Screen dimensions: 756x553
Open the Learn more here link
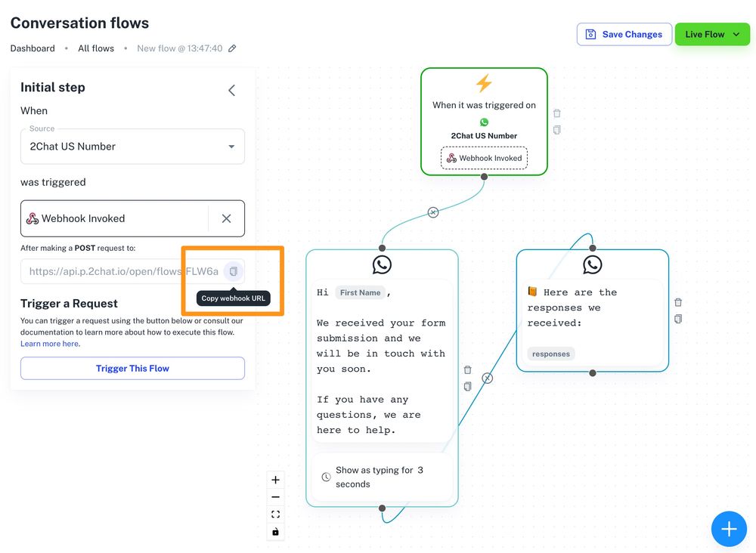[x=50, y=344]
